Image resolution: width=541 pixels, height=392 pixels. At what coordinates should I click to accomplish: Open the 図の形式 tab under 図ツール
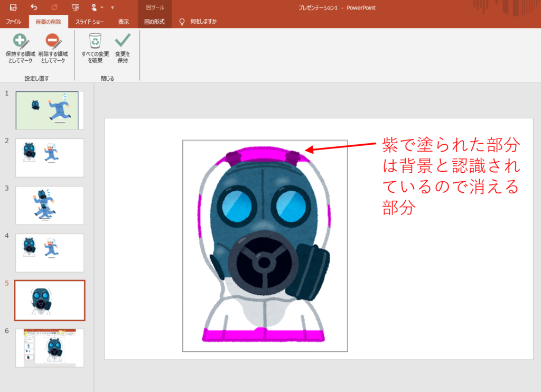[x=154, y=22]
